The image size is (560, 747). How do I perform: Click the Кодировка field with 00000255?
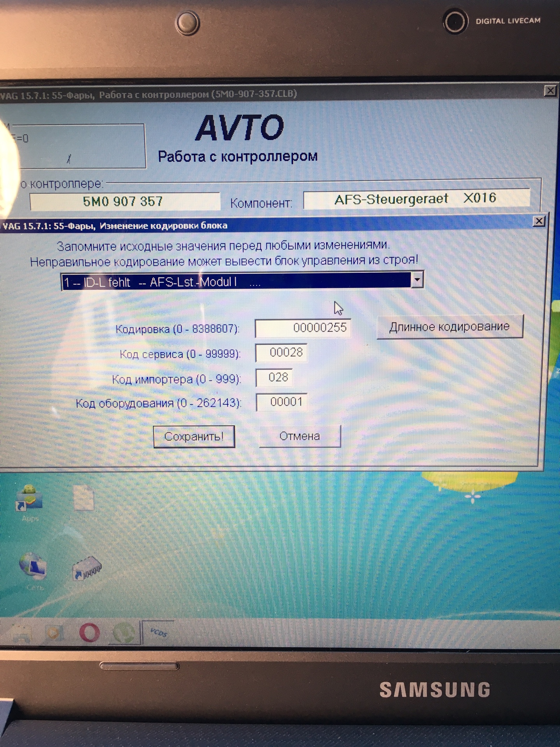coord(303,328)
